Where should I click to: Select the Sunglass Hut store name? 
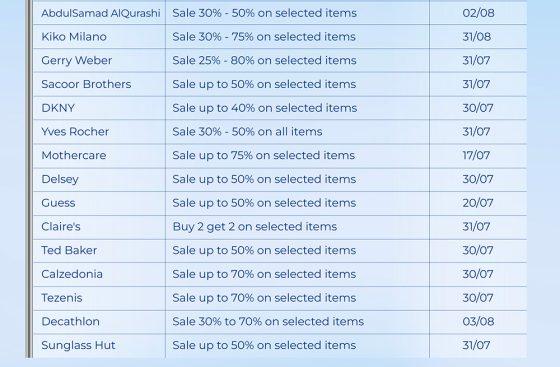pos(78,345)
